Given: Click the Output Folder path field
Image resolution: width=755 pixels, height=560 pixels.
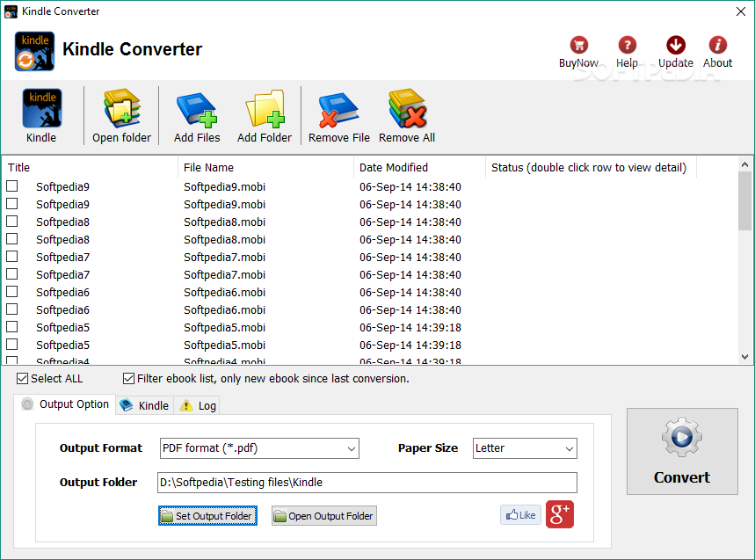Looking at the screenshot, I should pos(367,483).
